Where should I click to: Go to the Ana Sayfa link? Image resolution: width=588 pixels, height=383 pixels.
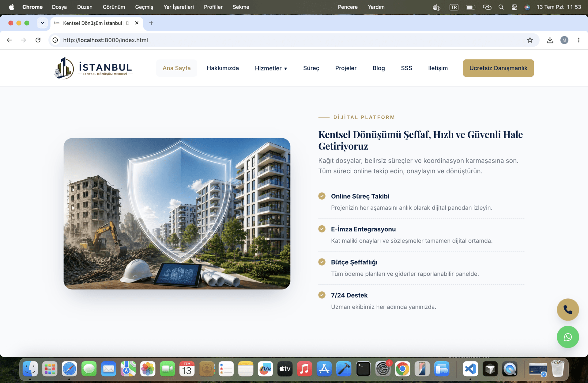176,68
